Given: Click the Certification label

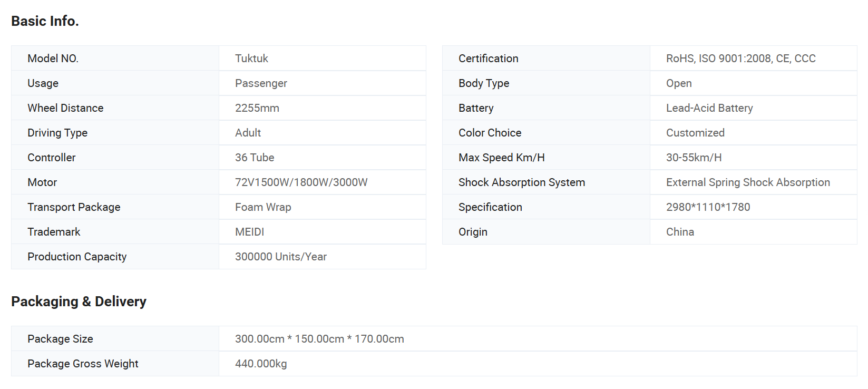Looking at the screenshot, I should [x=488, y=59].
